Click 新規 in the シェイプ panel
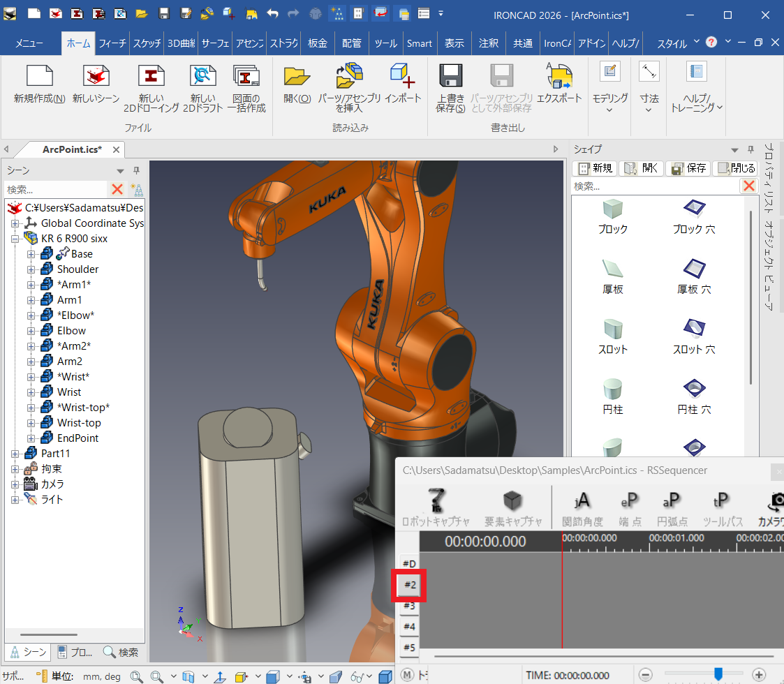 tap(595, 168)
